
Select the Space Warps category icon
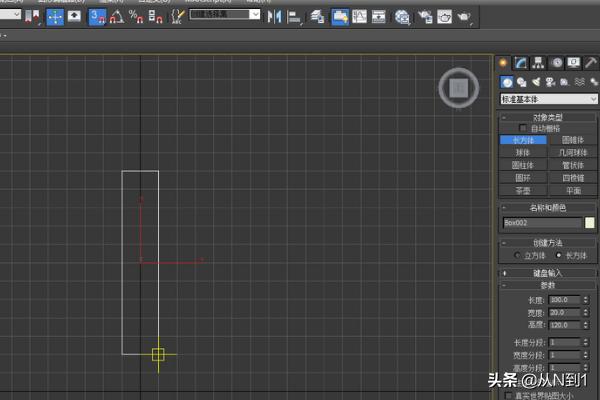click(x=579, y=82)
